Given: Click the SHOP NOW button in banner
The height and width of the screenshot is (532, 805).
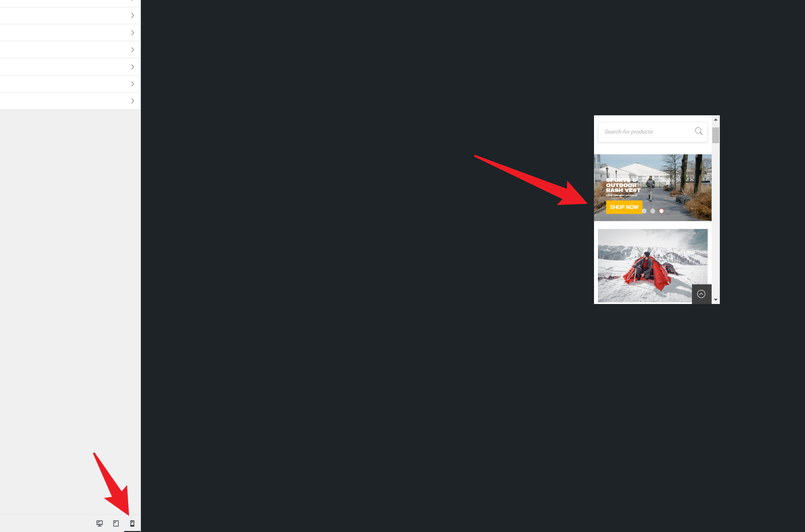Looking at the screenshot, I should pyautogui.click(x=624, y=207).
